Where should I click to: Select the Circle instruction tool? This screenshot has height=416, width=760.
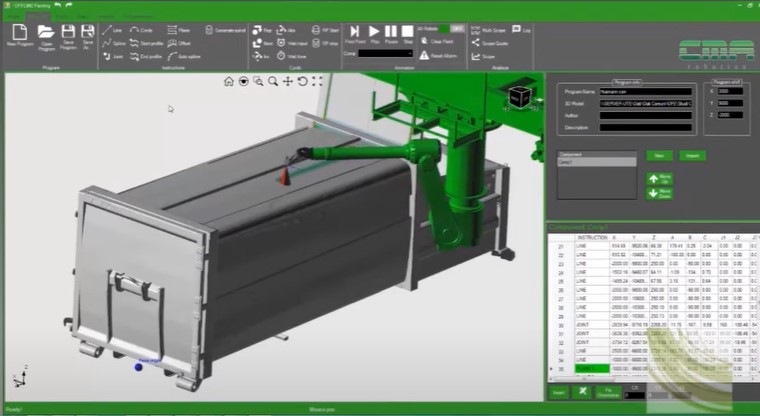140,31
